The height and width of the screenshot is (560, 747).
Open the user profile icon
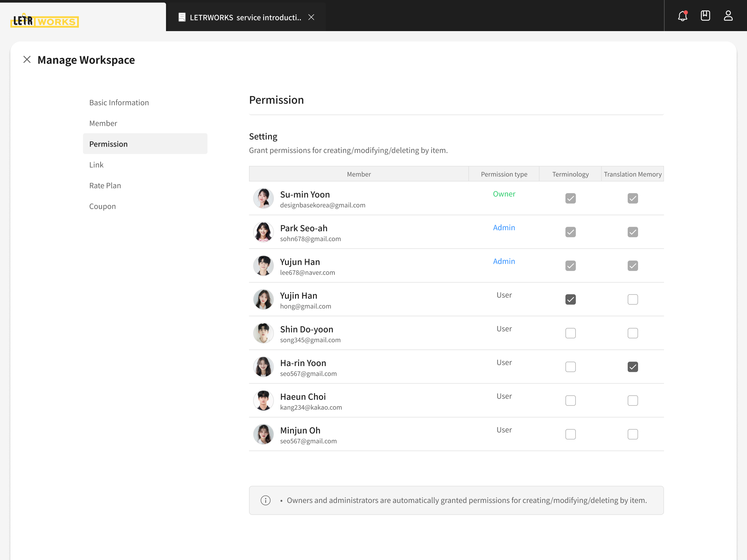(x=728, y=16)
